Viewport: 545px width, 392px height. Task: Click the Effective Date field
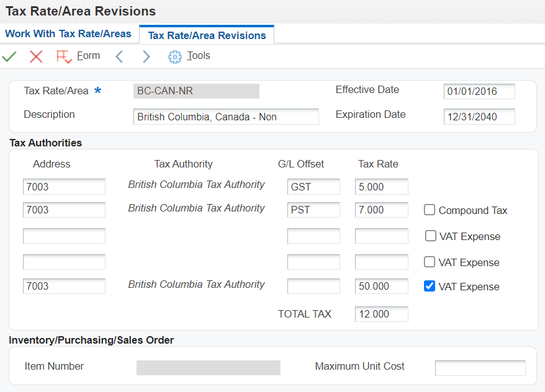tap(479, 92)
